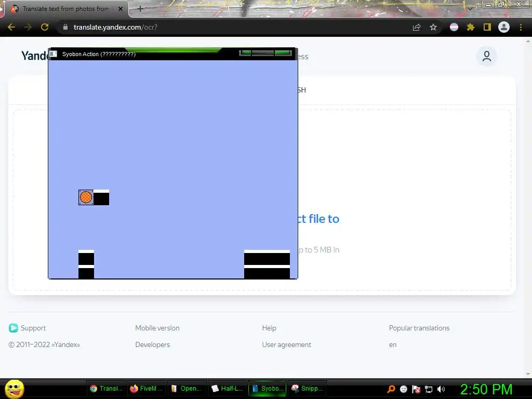Open the Mobile version link
The image size is (532, 399).
(x=157, y=328)
